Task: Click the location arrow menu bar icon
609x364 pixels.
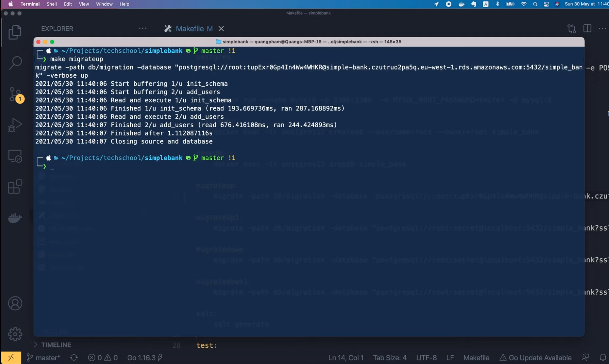Action: [x=436, y=4]
